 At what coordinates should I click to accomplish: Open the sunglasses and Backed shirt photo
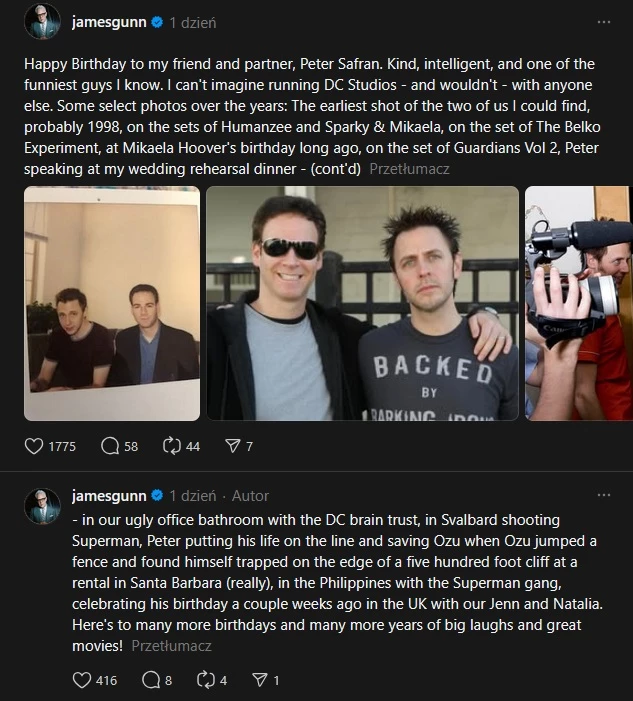click(363, 304)
